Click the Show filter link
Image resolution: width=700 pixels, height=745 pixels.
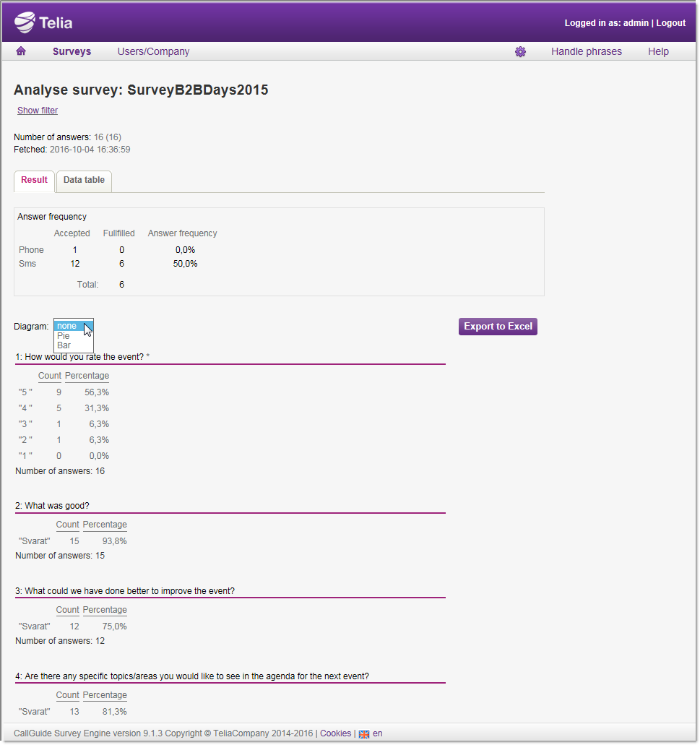38,111
